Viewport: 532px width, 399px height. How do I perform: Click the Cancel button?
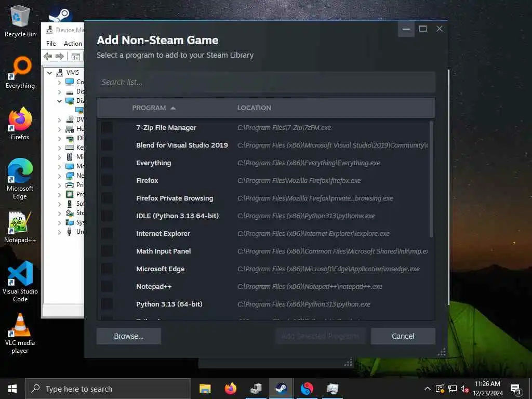[x=403, y=336]
